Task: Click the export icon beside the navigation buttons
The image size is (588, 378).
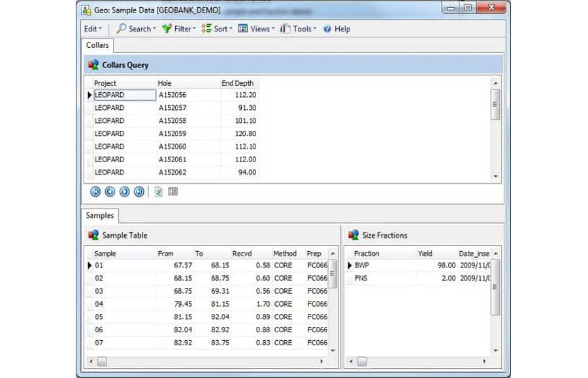Action: [x=158, y=192]
